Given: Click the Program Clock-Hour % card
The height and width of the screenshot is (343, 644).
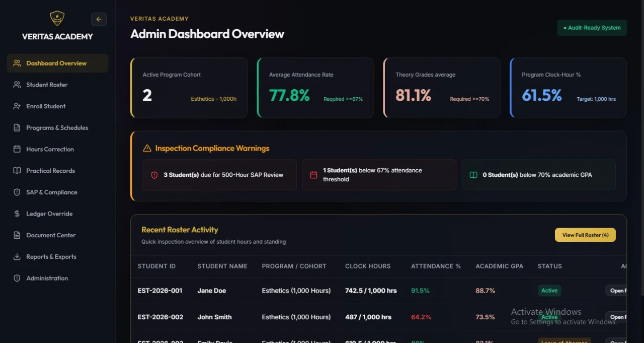Looking at the screenshot, I should [x=568, y=88].
